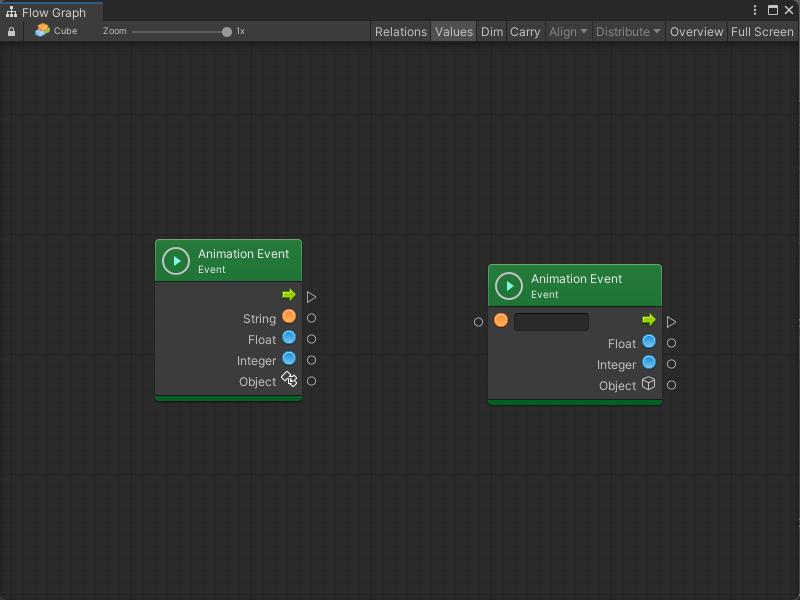
Task: Click the Zoom slider handle
Action: tap(227, 32)
